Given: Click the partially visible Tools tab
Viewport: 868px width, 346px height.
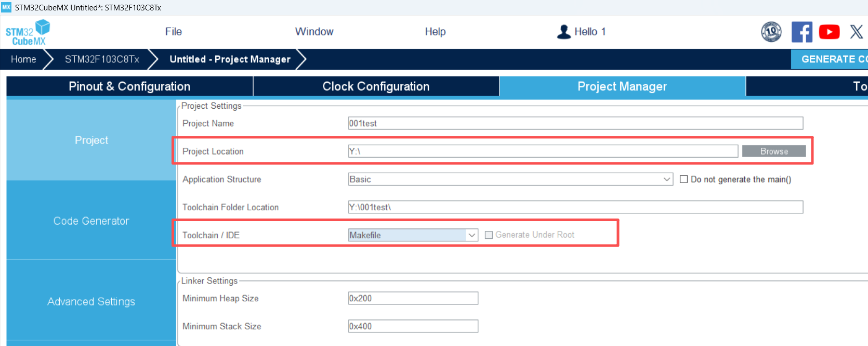Looking at the screenshot, I should point(807,86).
